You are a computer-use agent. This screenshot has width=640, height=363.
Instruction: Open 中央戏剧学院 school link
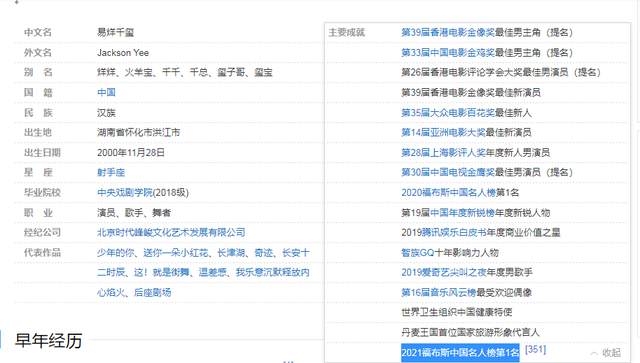(x=125, y=192)
